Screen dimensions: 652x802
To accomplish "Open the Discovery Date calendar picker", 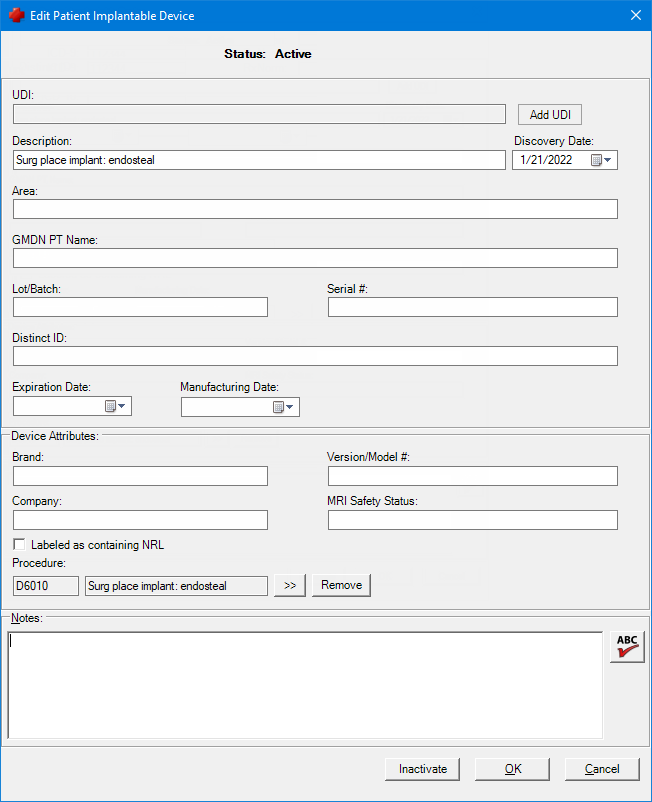I will 601,160.
